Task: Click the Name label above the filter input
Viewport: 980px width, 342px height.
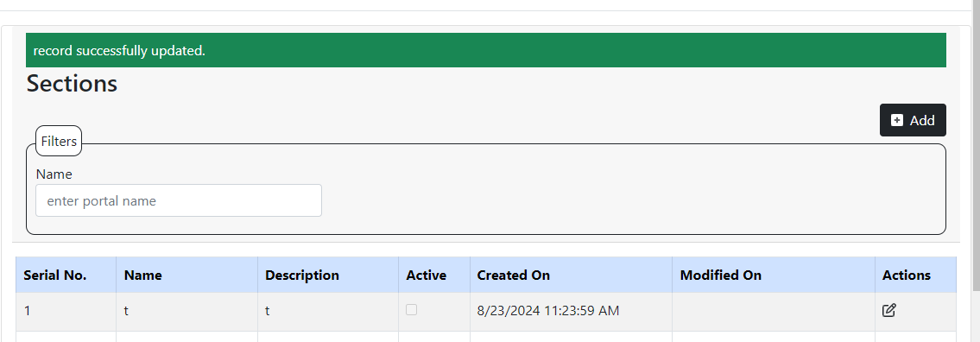Action: tap(54, 174)
